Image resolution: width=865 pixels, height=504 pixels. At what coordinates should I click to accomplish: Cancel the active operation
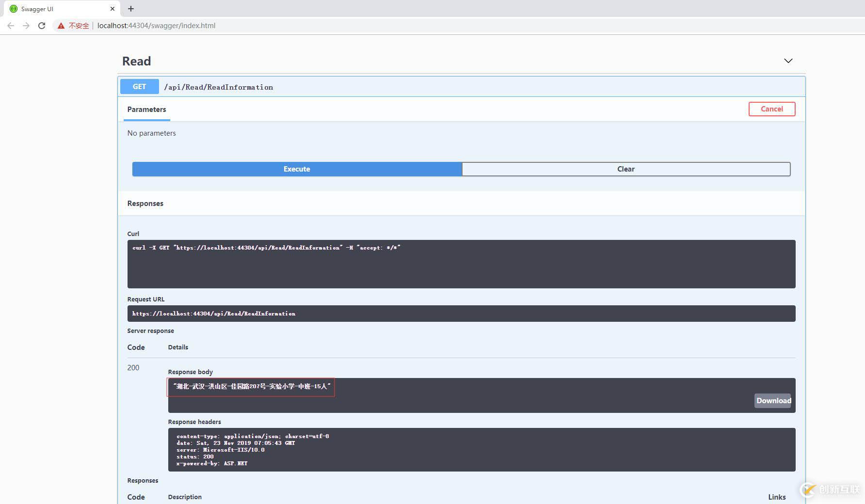pos(772,109)
